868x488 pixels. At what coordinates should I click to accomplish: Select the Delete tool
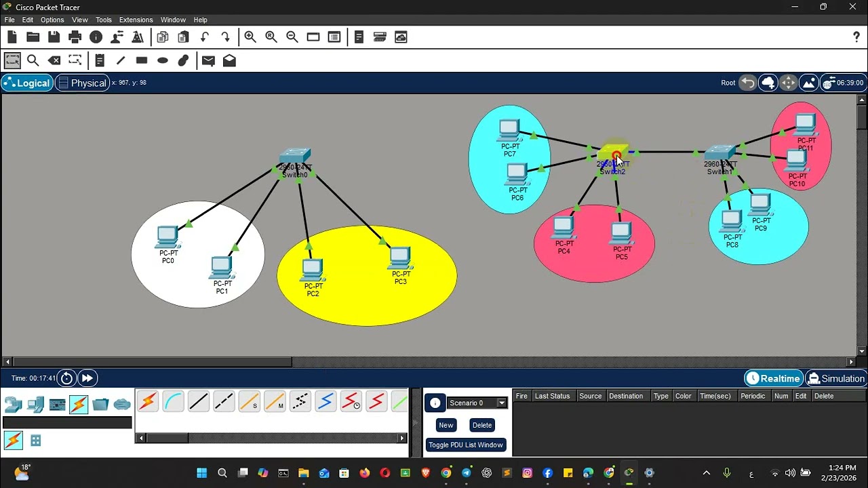tap(54, 60)
